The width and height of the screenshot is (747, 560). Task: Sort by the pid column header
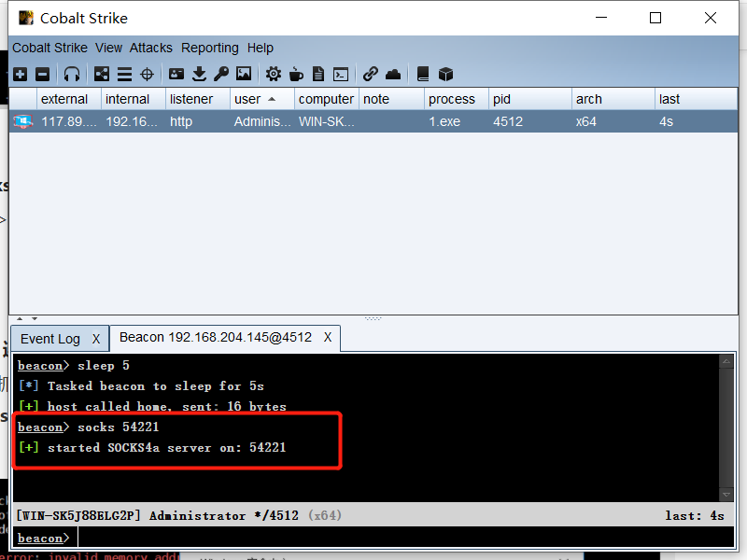[530, 99]
